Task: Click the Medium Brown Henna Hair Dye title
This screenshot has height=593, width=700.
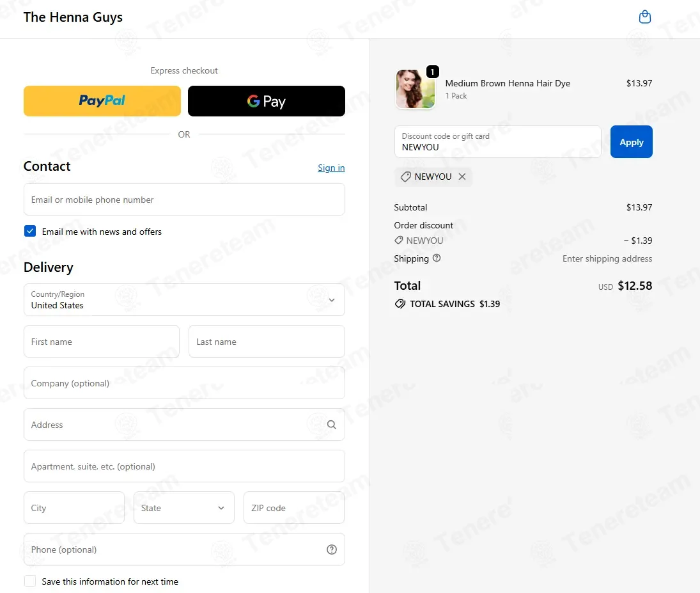Action: click(508, 83)
